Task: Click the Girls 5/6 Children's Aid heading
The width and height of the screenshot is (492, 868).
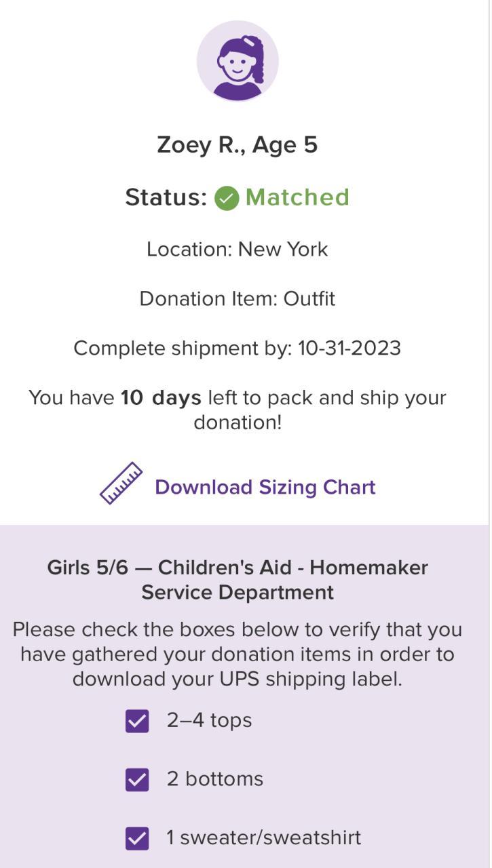Action: [x=238, y=568]
